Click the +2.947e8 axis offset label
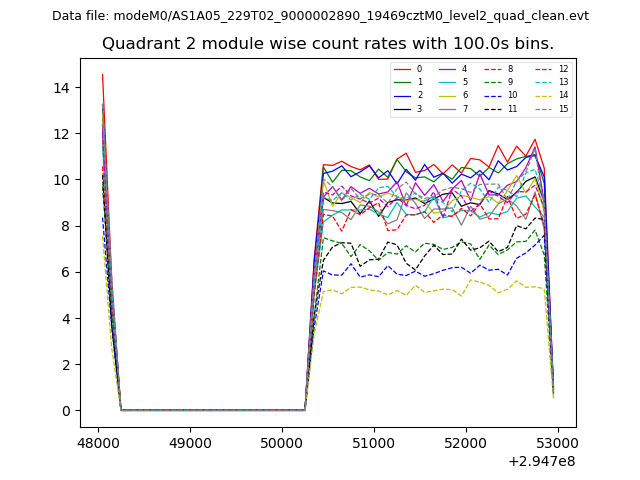This screenshot has height=480, width=640. [540, 461]
